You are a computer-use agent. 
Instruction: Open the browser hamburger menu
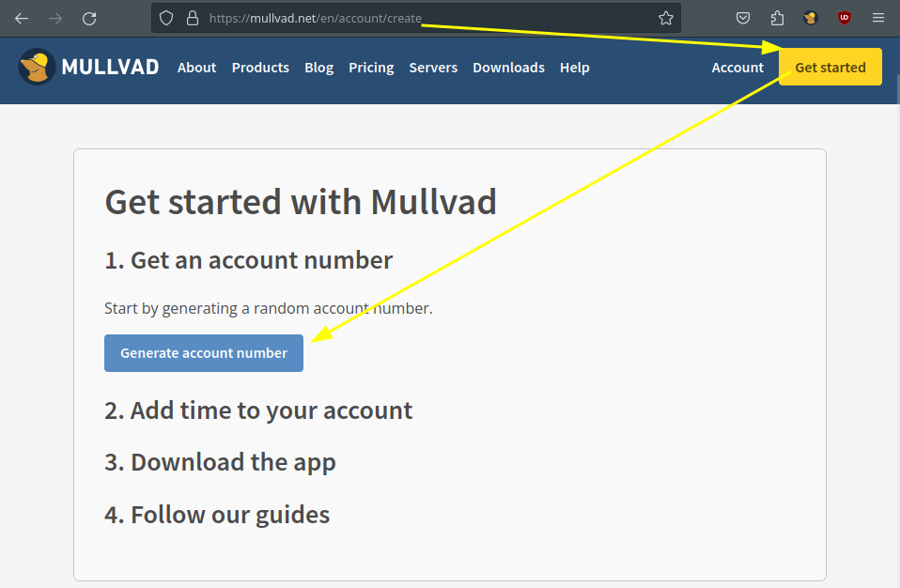878,19
